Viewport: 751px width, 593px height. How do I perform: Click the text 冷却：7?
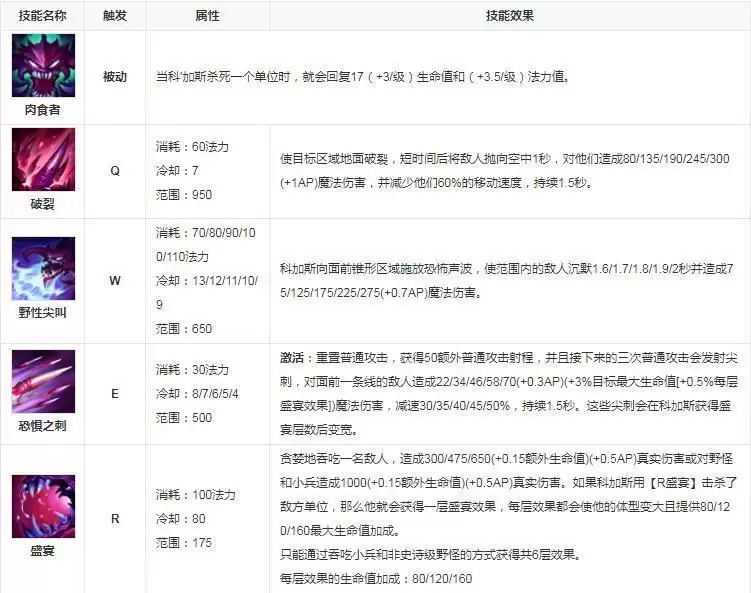tap(177, 171)
